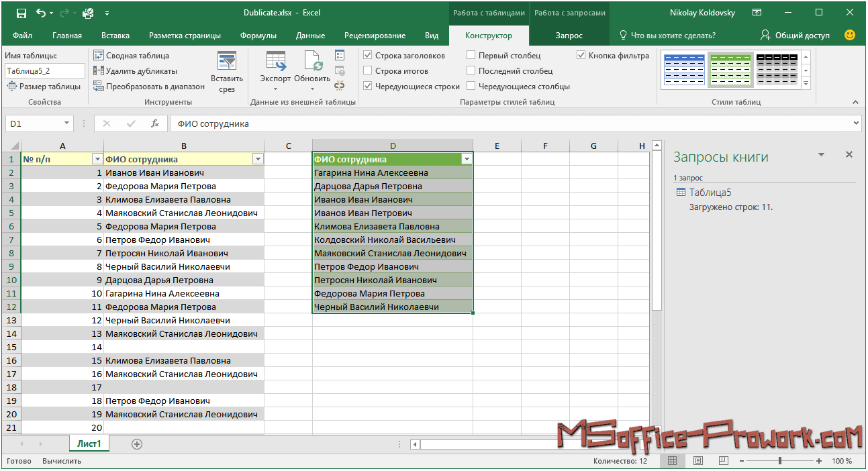Open the filter dropdown in column B header
Viewport: 868px width, 471px height.
[257, 160]
